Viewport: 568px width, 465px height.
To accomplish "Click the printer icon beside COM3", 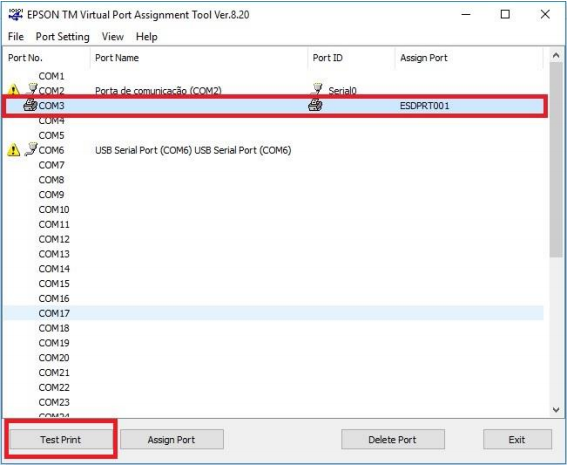I will tap(30, 105).
